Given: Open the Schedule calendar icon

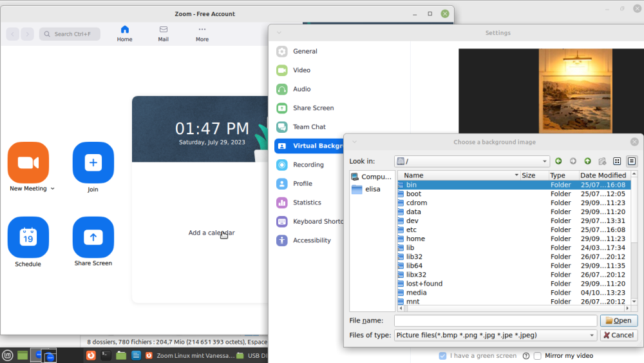Looking at the screenshot, I should click(x=28, y=237).
